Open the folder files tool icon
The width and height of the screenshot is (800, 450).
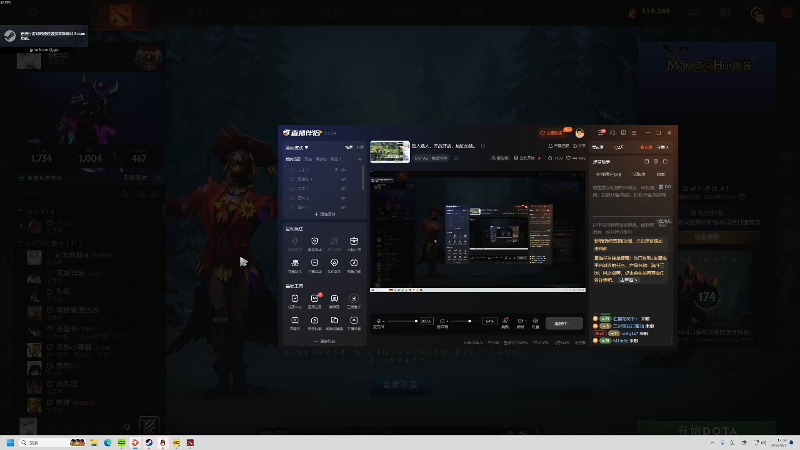click(334, 321)
